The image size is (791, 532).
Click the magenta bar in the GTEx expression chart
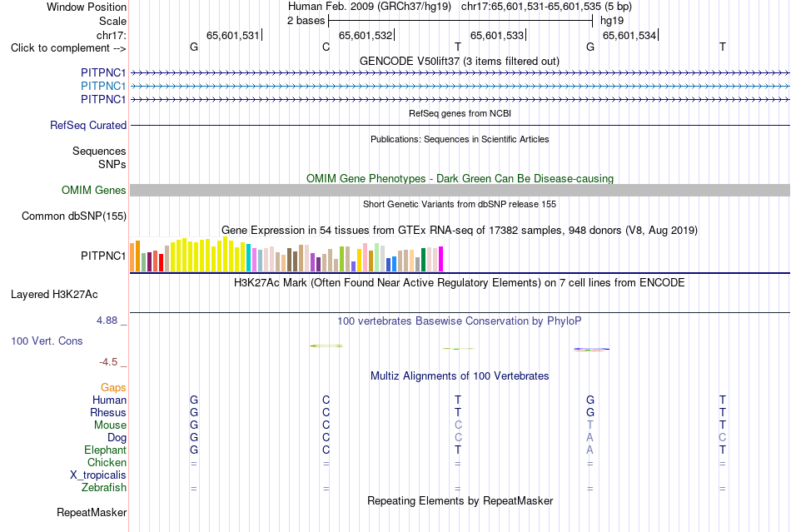441,259
